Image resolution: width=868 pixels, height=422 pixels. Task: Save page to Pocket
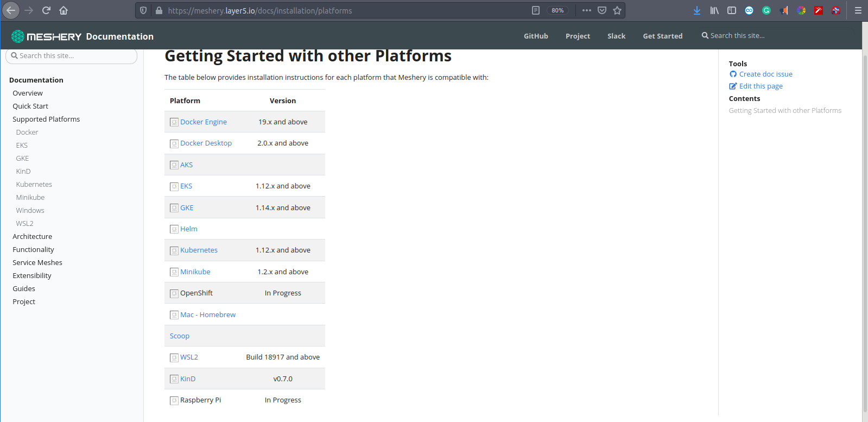tap(602, 10)
